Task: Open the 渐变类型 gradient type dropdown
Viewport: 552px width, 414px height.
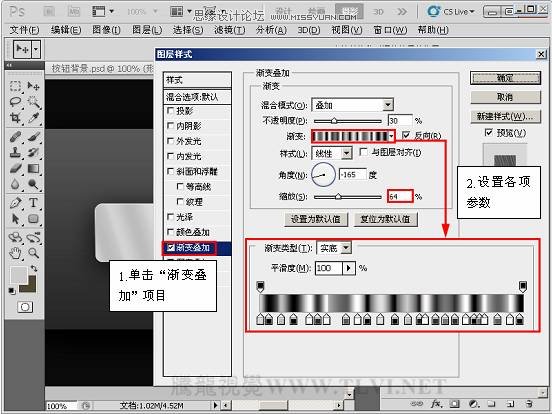Action: 346,248
